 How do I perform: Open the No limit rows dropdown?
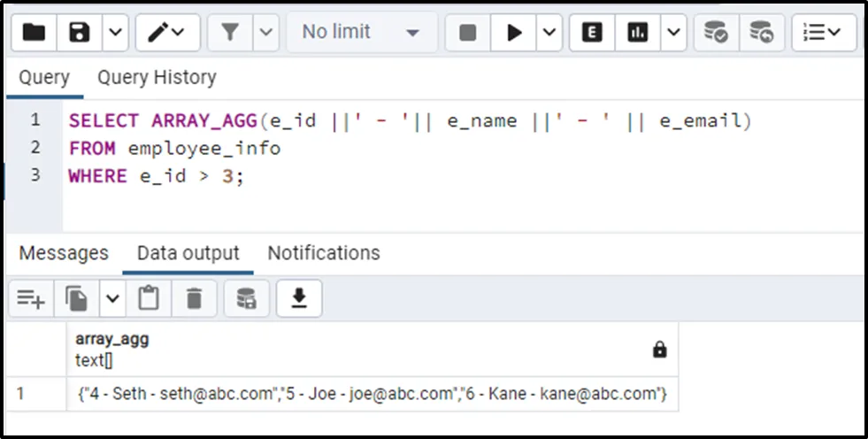[361, 33]
